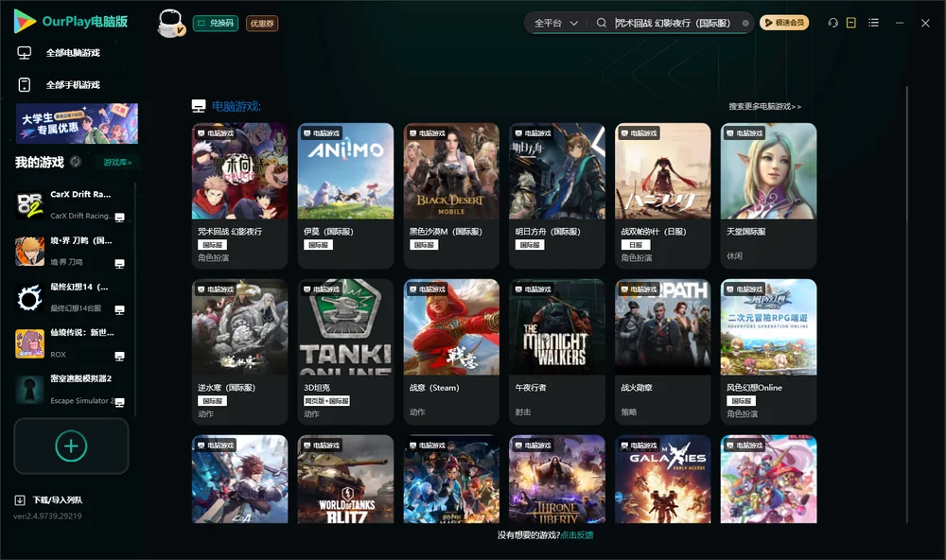Image resolution: width=946 pixels, height=560 pixels.
Task: Expand the 全平台 platform dropdown
Action: point(555,23)
